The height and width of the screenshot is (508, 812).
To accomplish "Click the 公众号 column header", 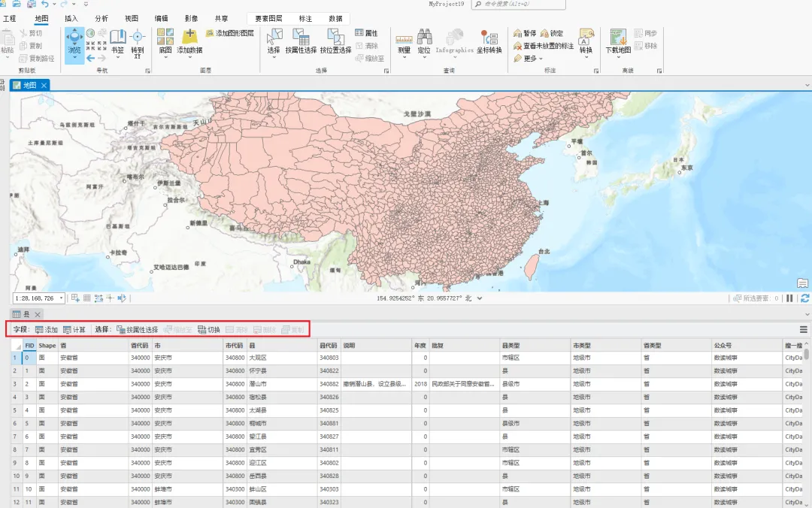I will (x=747, y=346).
